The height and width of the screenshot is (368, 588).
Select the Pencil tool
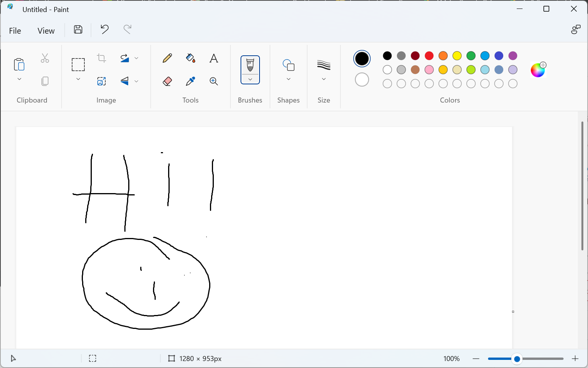click(x=167, y=58)
